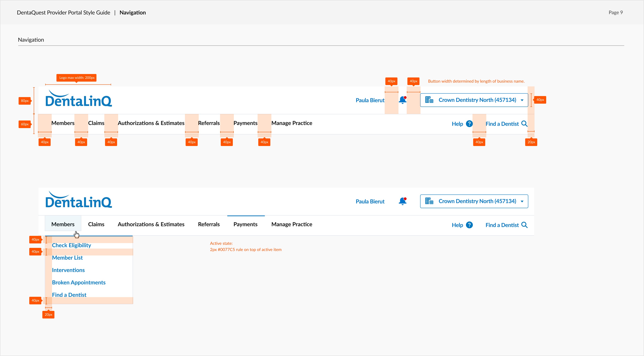Open Referrals in the annotated nav bar

[x=209, y=123]
